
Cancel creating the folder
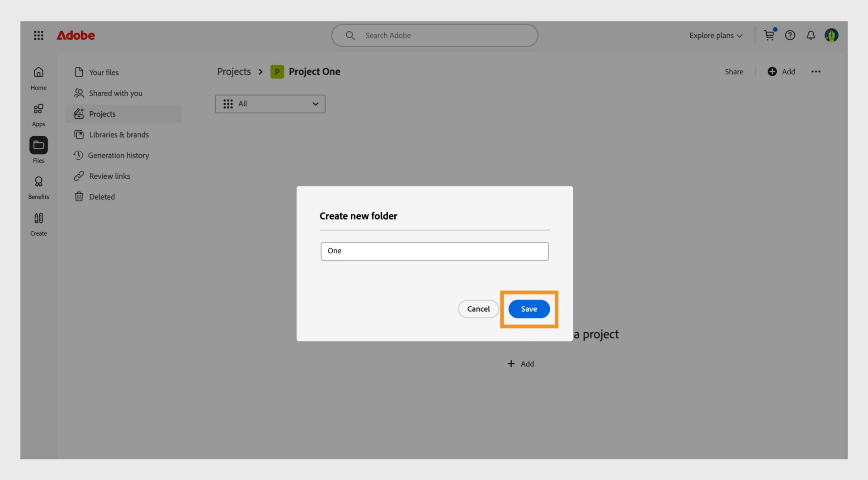[478, 309]
